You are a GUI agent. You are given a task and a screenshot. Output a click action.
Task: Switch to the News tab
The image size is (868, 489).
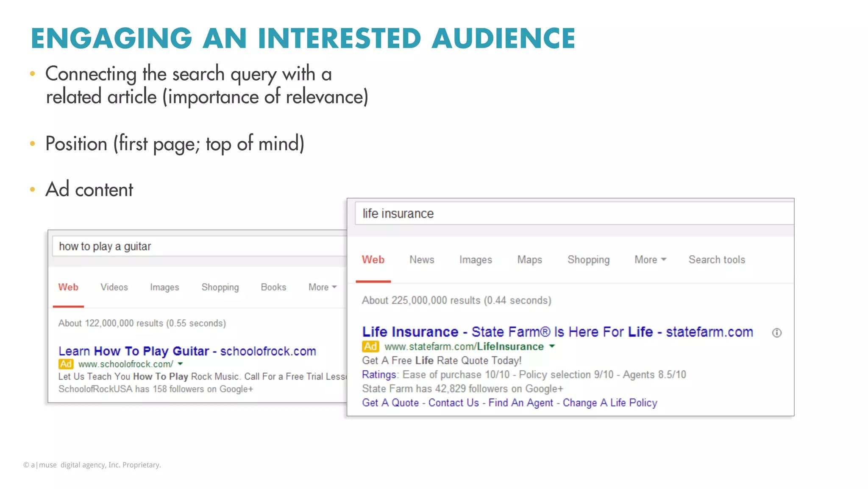pos(422,260)
